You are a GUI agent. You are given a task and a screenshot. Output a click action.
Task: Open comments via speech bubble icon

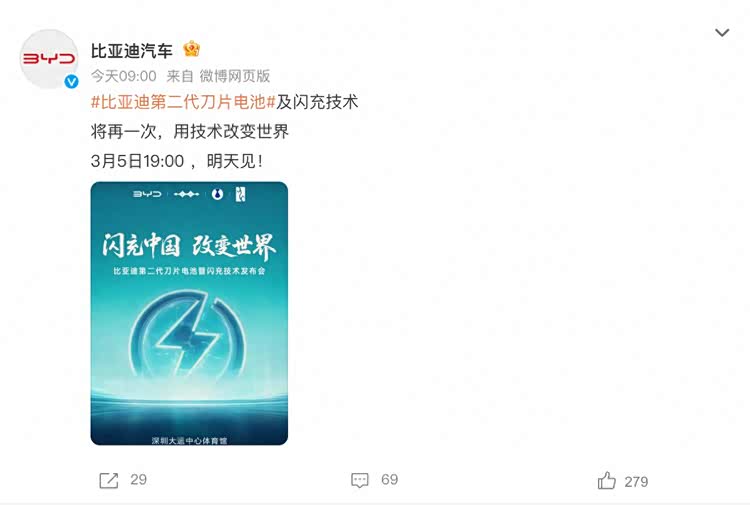(360, 480)
